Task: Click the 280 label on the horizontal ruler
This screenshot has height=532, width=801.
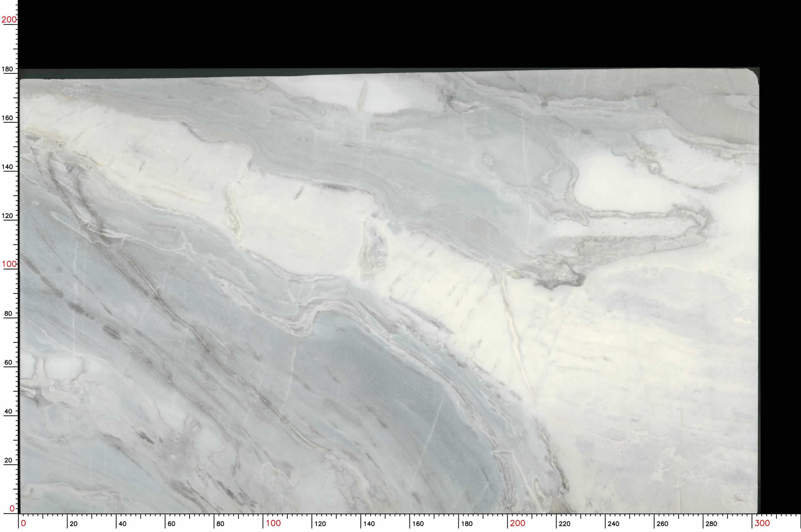Action: click(x=712, y=524)
